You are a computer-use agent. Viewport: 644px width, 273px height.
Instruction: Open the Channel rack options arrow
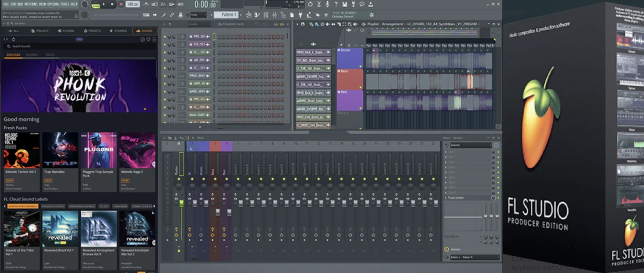click(164, 24)
